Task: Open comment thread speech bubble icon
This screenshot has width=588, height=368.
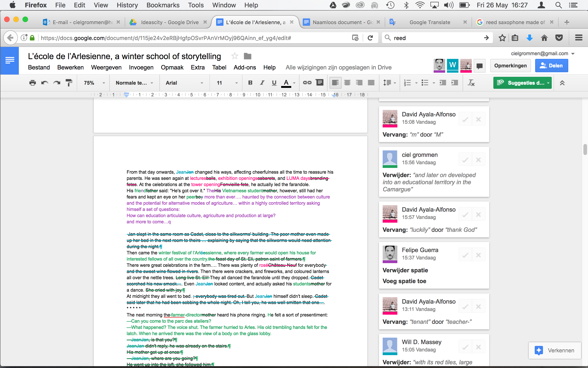Action: point(479,66)
